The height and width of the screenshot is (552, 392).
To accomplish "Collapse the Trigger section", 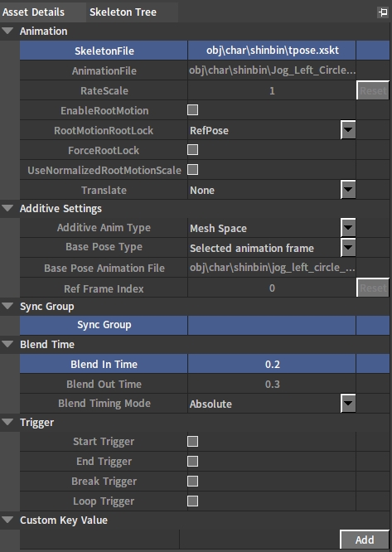I will point(7,422).
